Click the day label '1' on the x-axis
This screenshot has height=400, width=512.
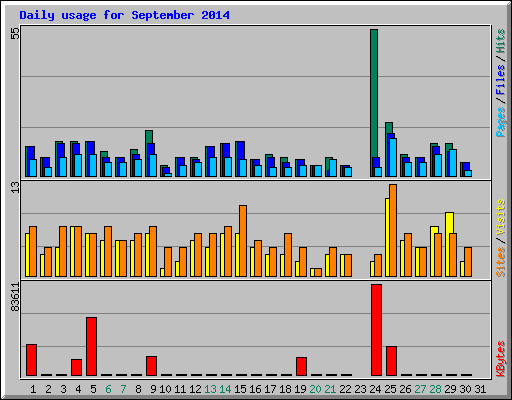tap(33, 389)
